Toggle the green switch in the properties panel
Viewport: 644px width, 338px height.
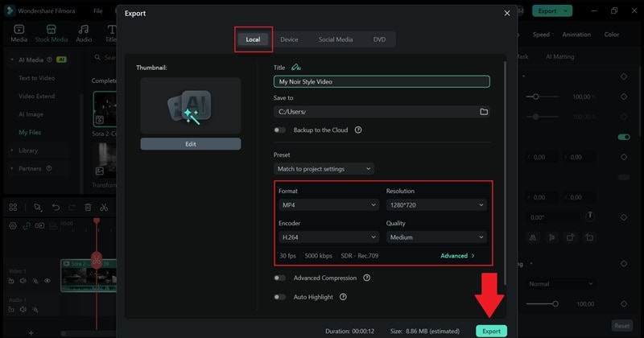[624, 137]
